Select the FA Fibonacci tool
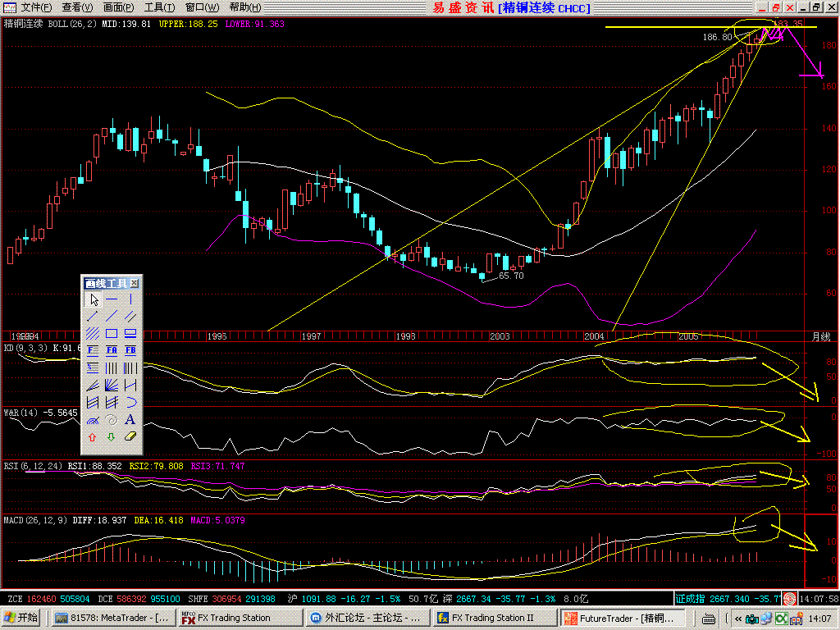This screenshot has width=840, height=630. [112, 350]
